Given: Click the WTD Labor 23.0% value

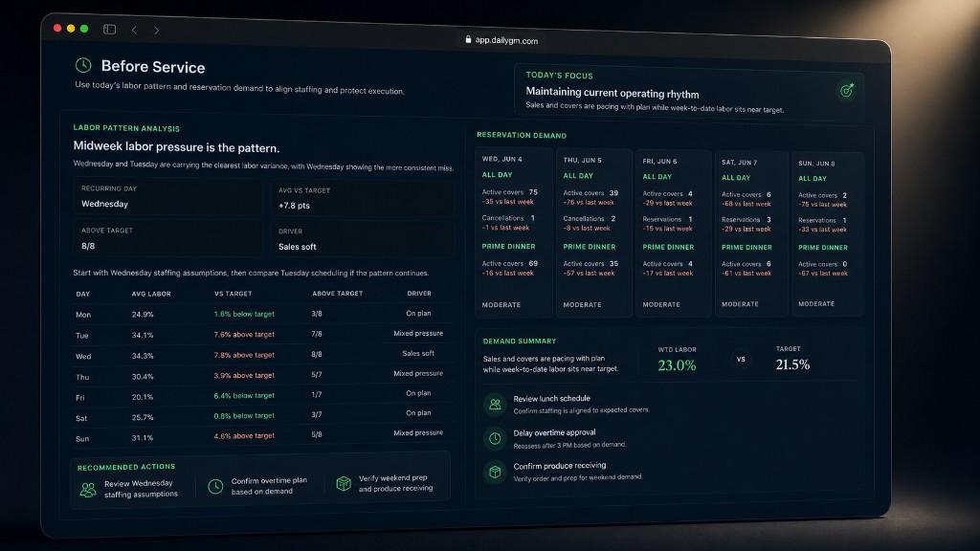Looking at the screenshot, I should [x=677, y=365].
